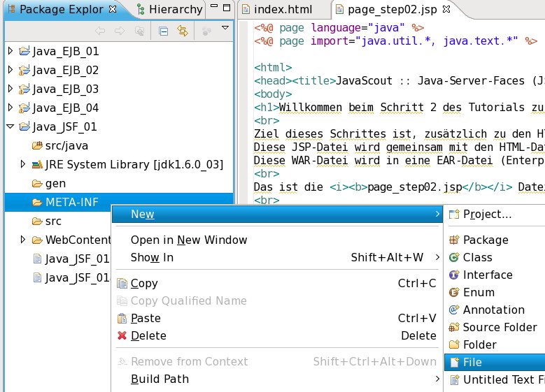Click the Annotation icon in submenu
Image resolution: width=545 pixels, height=392 pixels.
pos(454,310)
